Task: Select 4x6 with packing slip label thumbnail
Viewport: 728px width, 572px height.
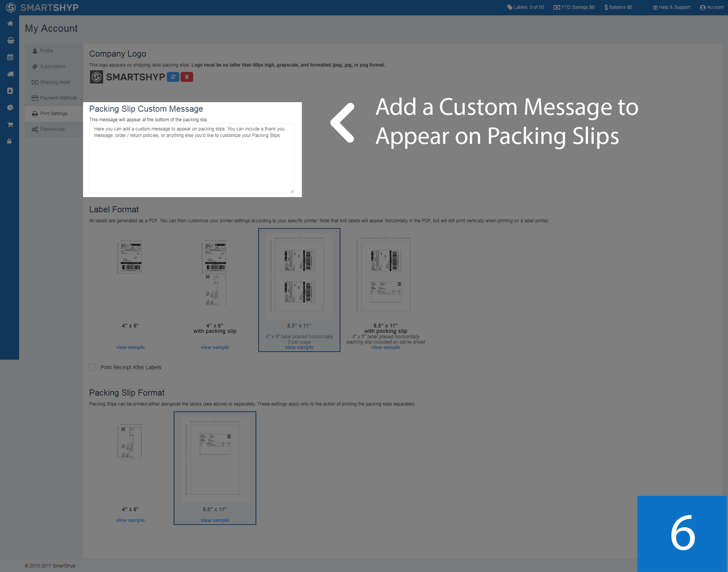Action: tap(215, 272)
